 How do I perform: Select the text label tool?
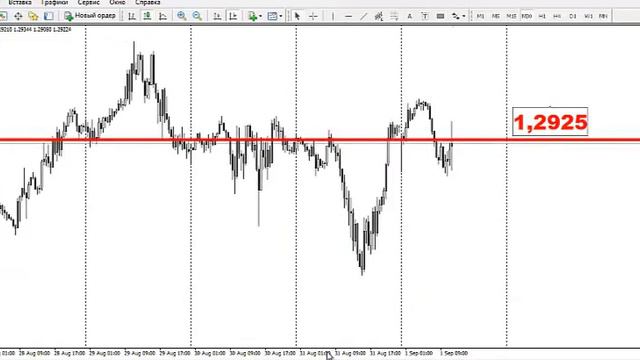pyautogui.click(x=424, y=16)
